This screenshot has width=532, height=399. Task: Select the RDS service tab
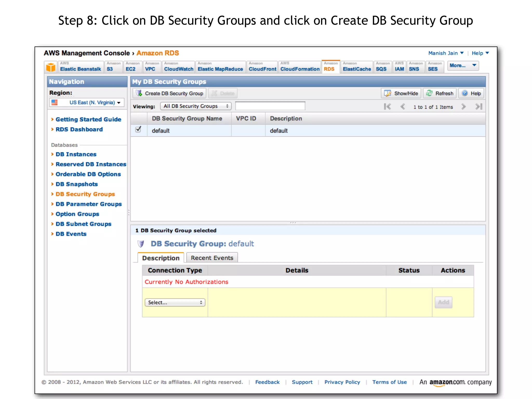(331, 67)
